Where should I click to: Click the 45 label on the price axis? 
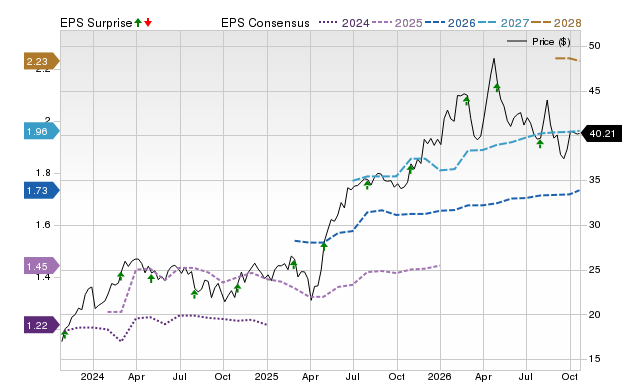594,91
